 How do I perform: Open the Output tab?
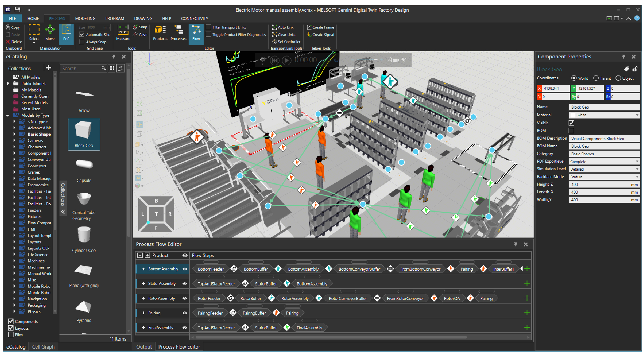(x=144, y=347)
